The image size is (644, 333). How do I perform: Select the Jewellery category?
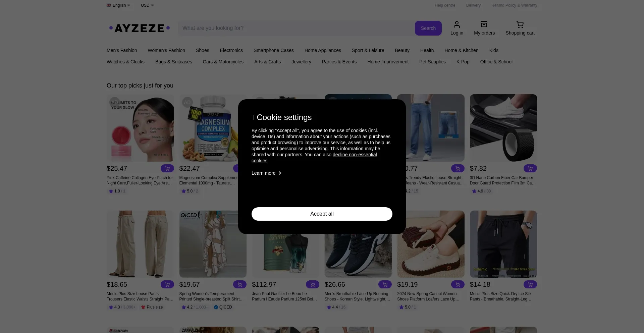point(302,62)
